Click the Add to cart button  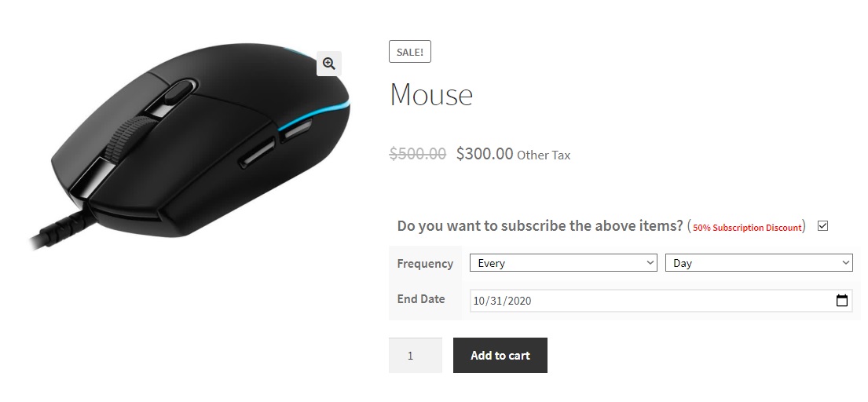pyautogui.click(x=500, y=356)
